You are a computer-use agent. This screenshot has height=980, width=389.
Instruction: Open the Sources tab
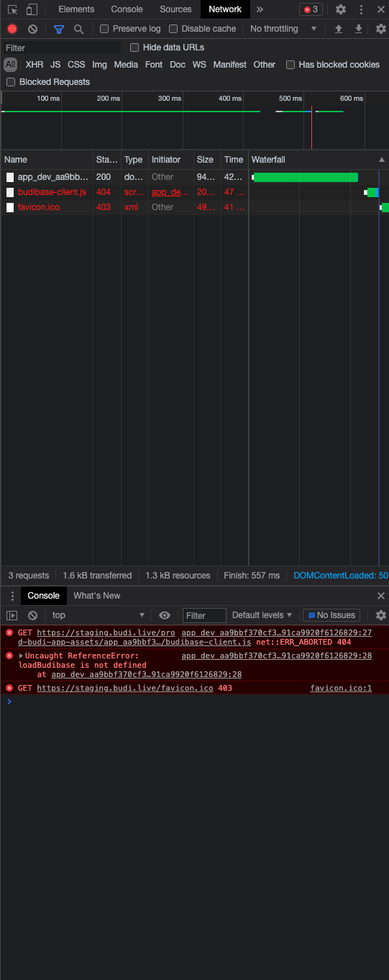(x=175, y=9)
